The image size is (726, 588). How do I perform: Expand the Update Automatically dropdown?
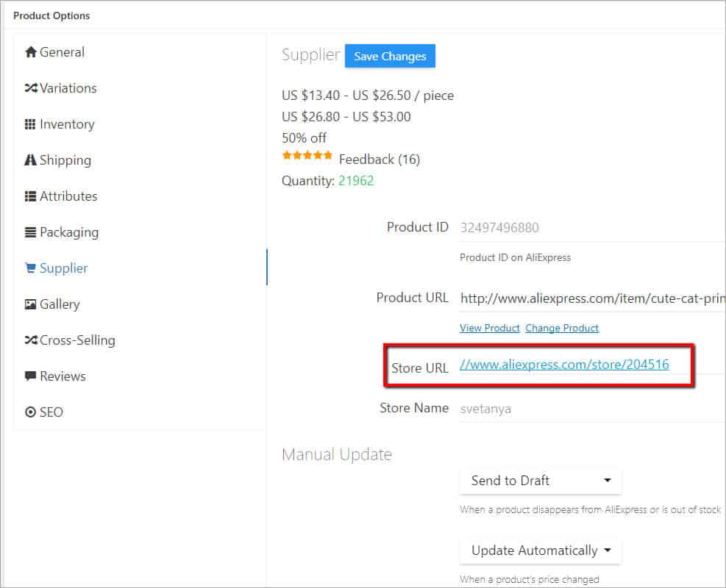pos(541,551)
